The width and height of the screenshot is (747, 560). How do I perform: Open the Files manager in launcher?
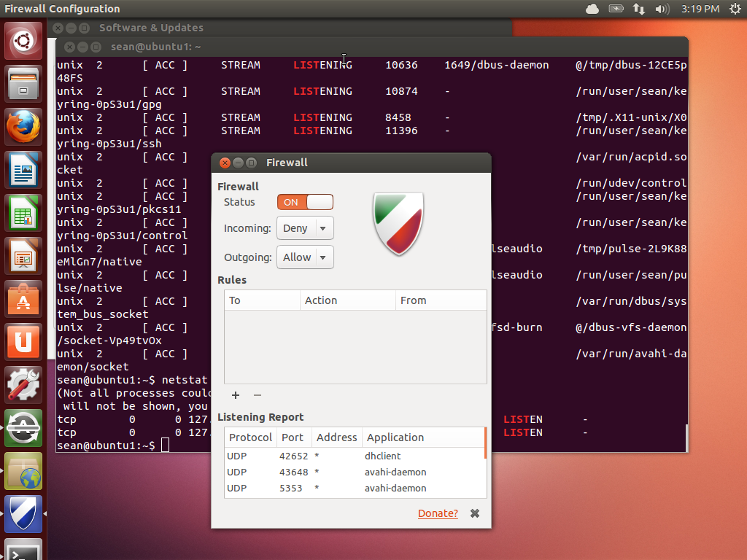(x=23, y=84)
